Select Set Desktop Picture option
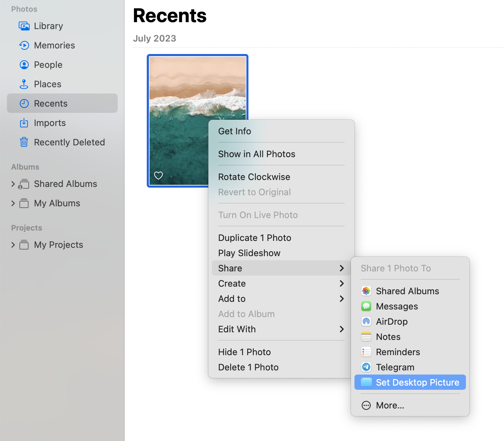The width and height of the screenshot is (504, 441). point(410,382)
